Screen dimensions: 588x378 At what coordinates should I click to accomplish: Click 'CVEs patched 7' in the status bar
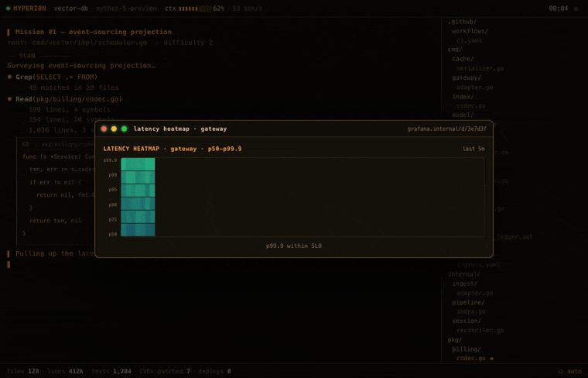(x=165, y=371)
